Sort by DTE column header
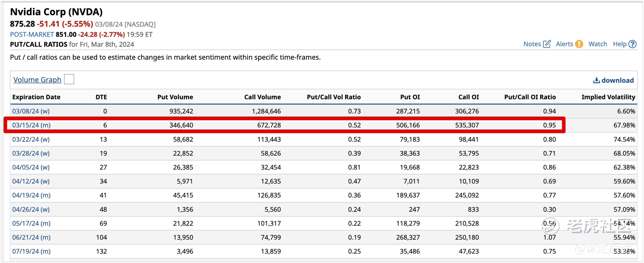Viewport: 644px width, 263px height. (x=101, y=97)
